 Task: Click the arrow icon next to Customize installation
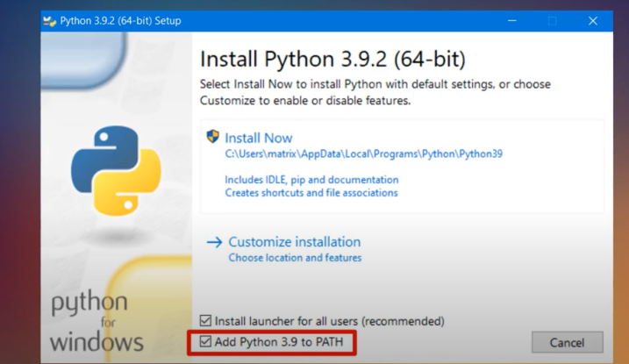214,241
